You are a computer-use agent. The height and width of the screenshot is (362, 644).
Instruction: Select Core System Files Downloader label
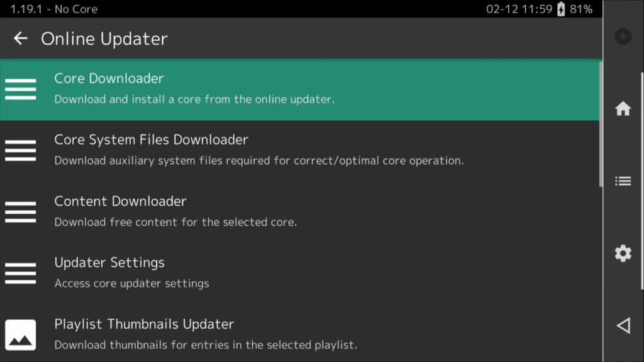(151, 140)
